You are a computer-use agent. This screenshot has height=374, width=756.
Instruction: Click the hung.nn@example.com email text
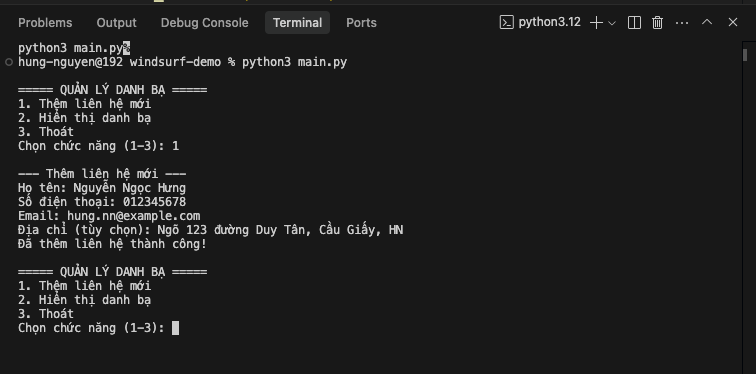click(x=134, y=216)
